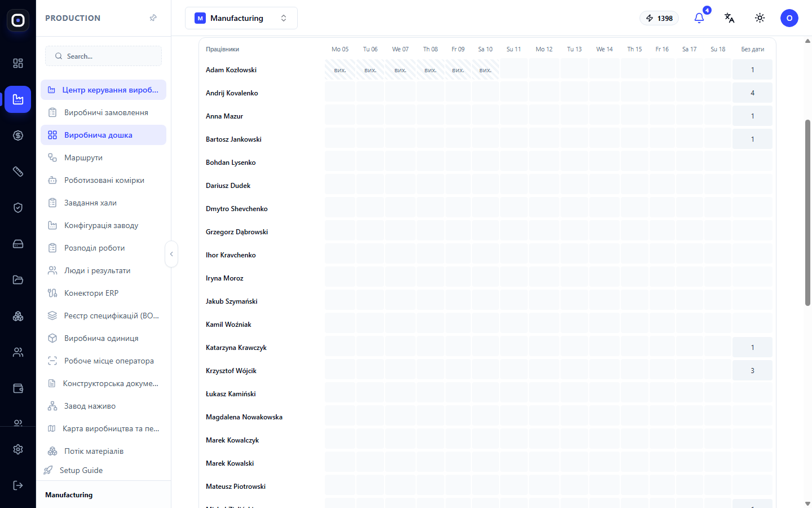Expand Центр керування виробництвом section
The image size is (812, 508).
click(x=103, y=90)
